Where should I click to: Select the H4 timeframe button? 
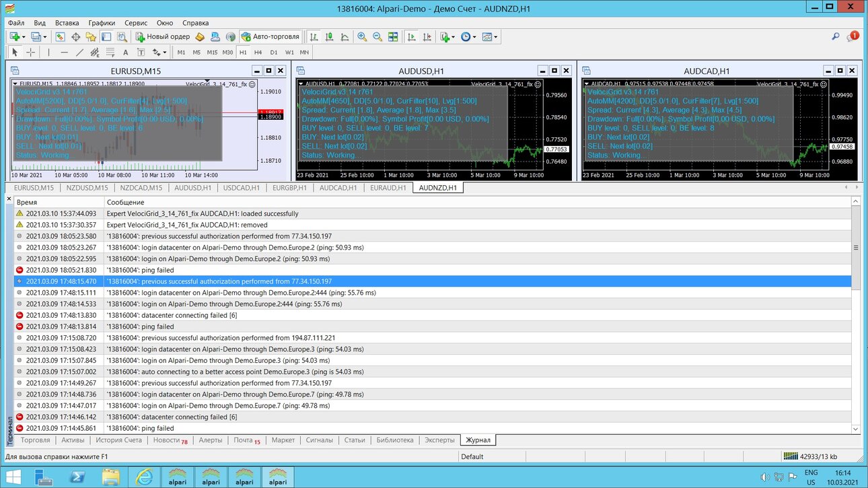[258, 53]
